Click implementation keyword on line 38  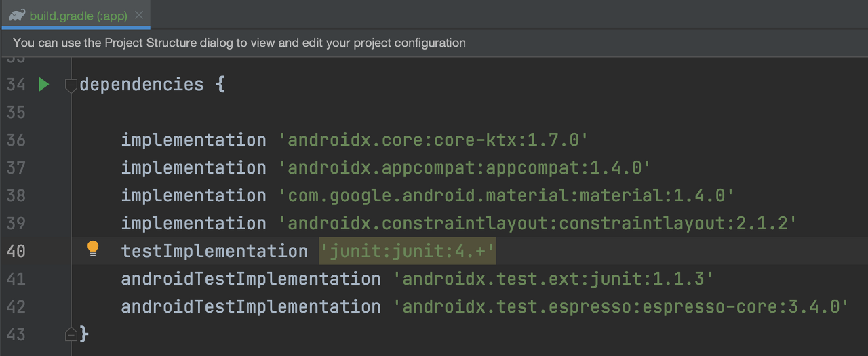point(193,196)
